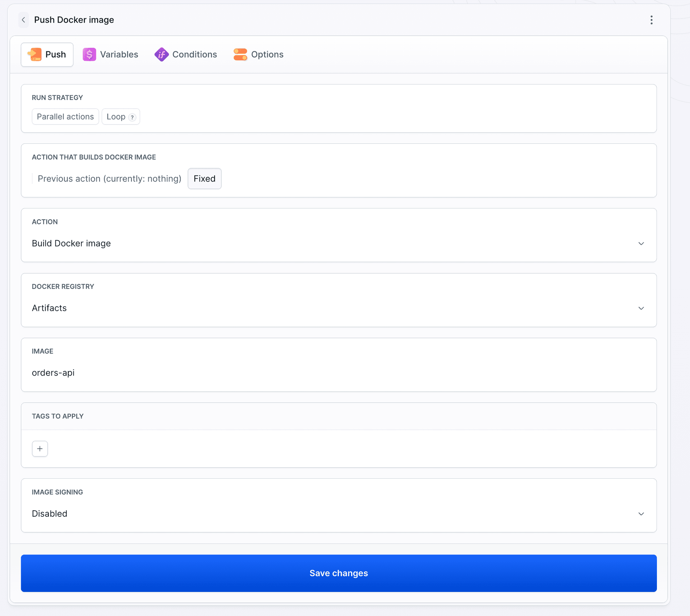Click the purple 'if' Conditions icon

click(x=161, y=55)
